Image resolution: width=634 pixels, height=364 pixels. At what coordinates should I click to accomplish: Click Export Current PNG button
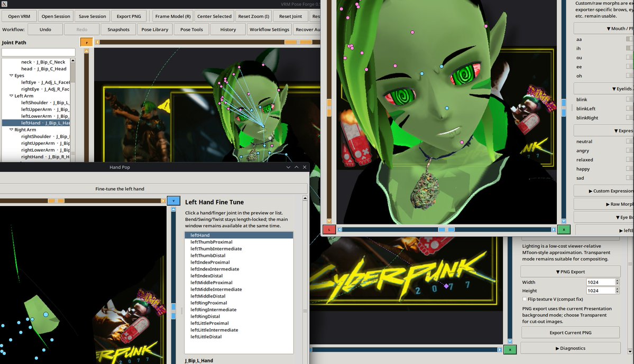click(x=570, y=332)
